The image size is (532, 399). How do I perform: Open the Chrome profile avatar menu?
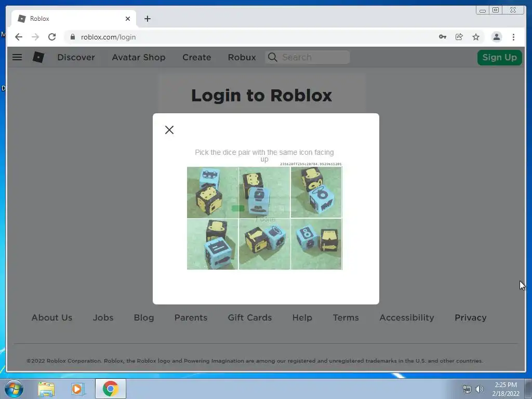[496, 37]
